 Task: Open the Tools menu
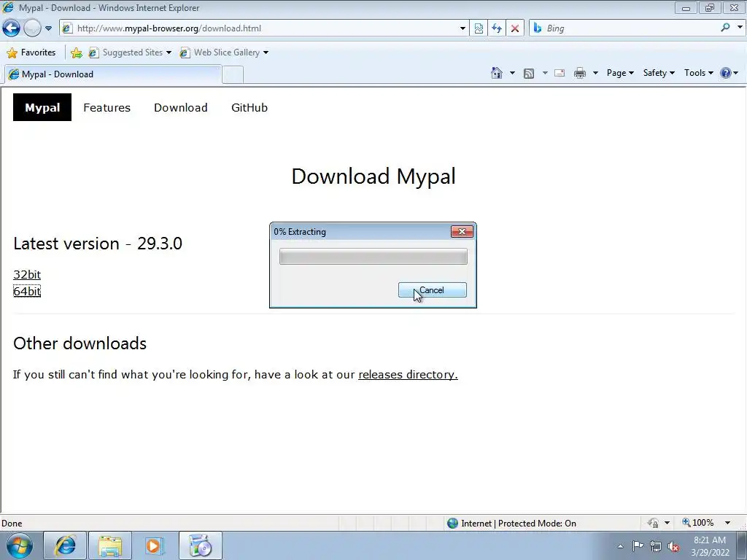(698, 73)
